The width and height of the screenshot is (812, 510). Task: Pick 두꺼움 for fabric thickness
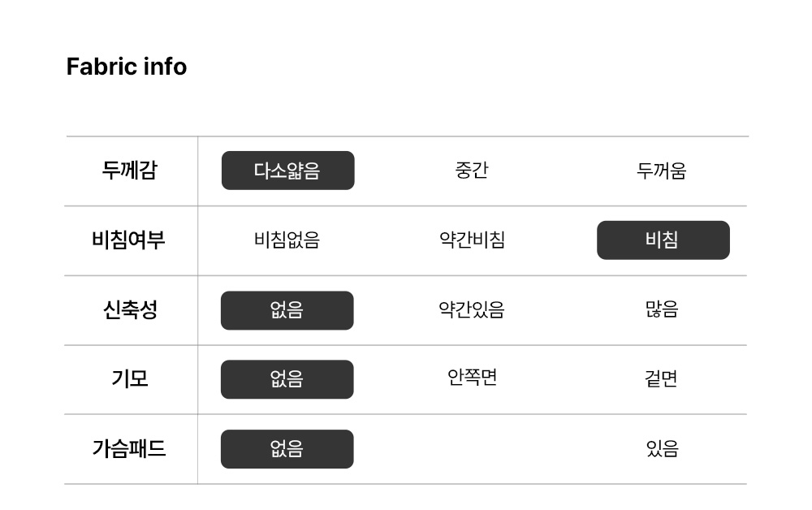(x=662, y=171)
